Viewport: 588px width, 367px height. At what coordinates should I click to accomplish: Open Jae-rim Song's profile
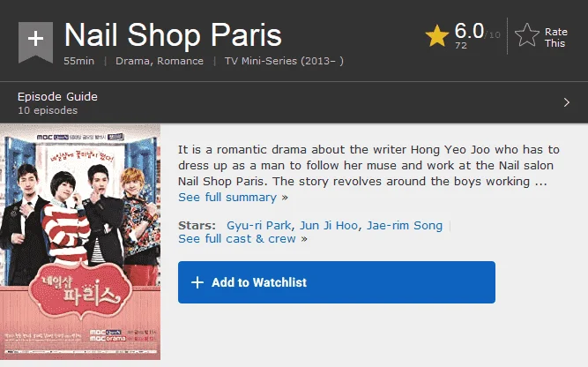coord(405,225)
